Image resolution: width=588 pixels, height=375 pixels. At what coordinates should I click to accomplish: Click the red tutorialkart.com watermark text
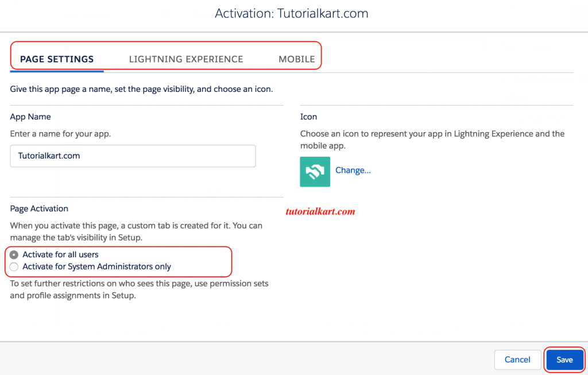pos(320,211)
